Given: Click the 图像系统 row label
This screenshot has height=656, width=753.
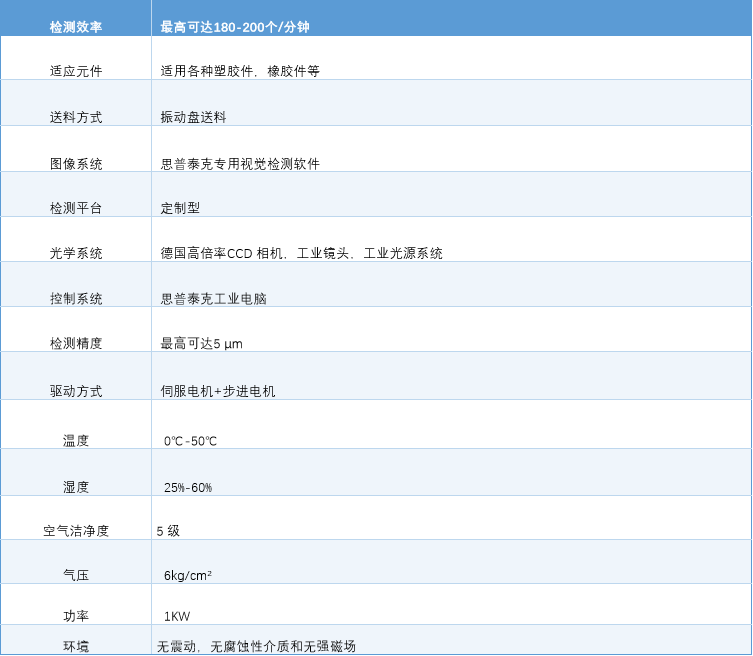Looking at the screenshot, I should (76, 164).
